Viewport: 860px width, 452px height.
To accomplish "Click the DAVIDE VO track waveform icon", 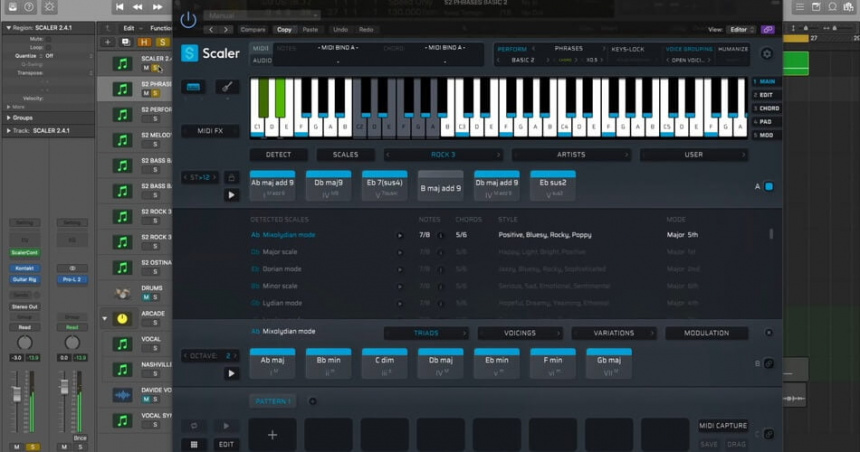I will pyautogui.click(x=122, y=395).
